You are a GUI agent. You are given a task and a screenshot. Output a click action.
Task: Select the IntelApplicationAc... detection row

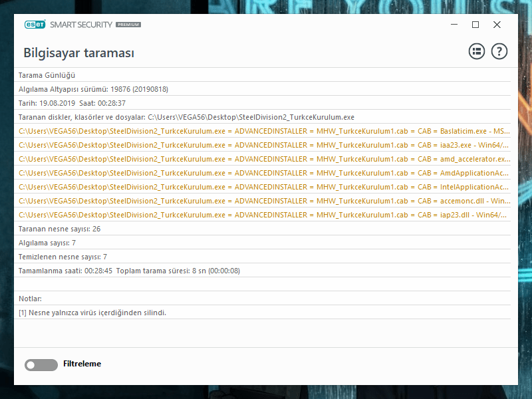click(x=263, y=187)
